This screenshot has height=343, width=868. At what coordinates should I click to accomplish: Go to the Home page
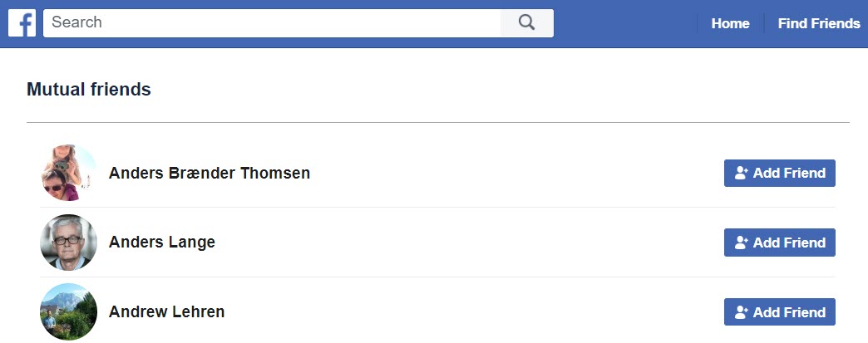pos(730,23)
